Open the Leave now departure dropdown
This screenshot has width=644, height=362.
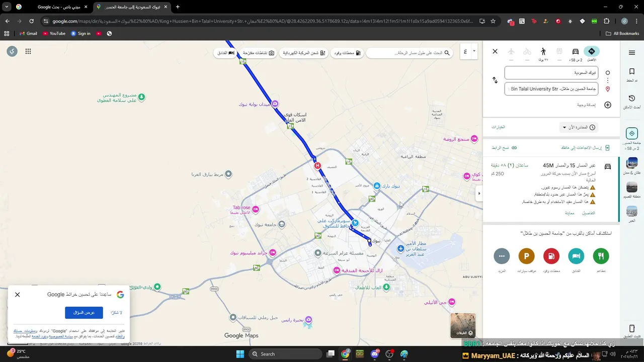(579, 127)
